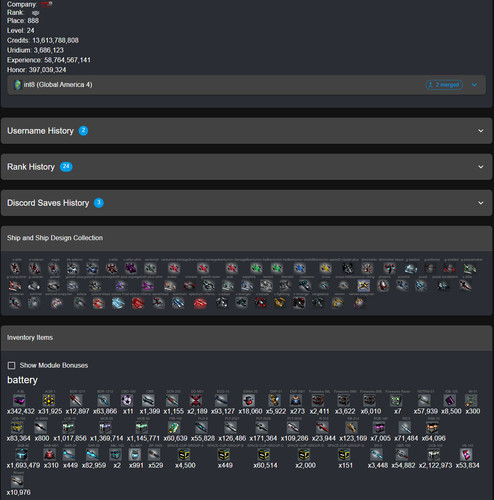
Task: Click the green ammo icon showing x60,639
Action: click(x=174, y=427)
